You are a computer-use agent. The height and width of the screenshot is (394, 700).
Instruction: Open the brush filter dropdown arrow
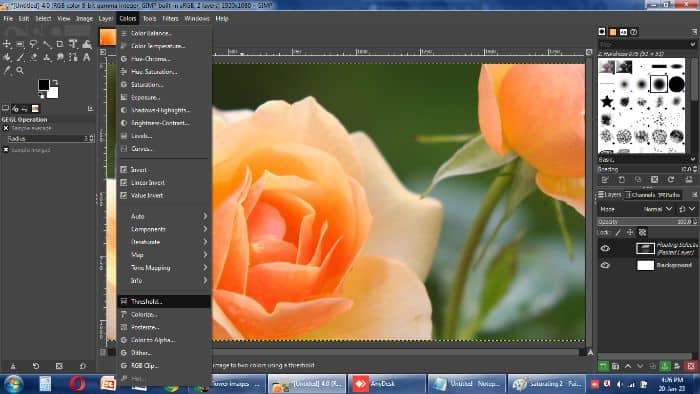coord(692,44)
